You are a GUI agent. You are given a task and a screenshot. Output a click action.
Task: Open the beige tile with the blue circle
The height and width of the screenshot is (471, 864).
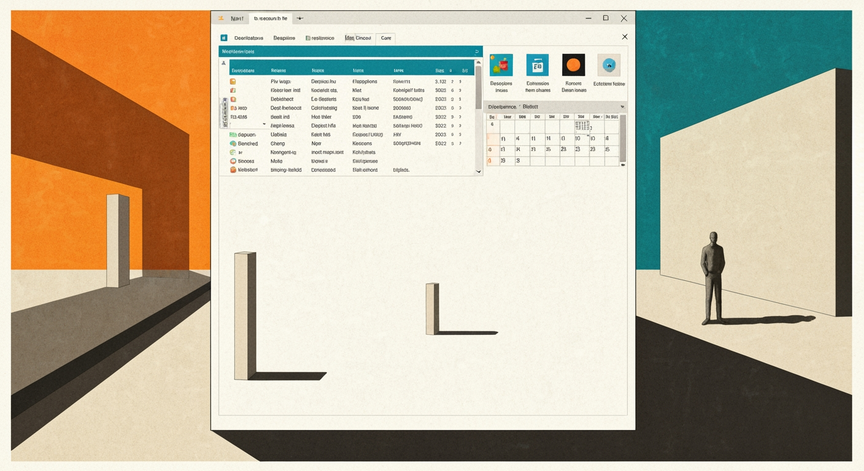(x=609, y=65)
